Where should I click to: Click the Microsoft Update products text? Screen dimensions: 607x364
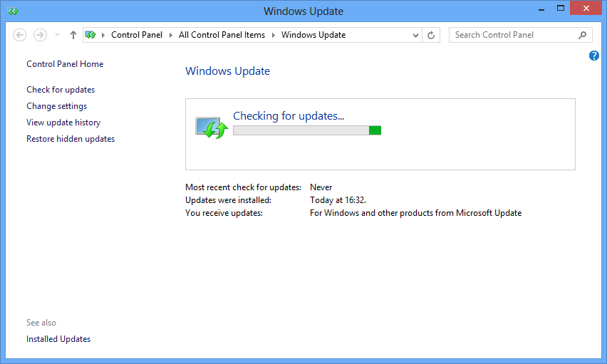(x=416, y=213)
